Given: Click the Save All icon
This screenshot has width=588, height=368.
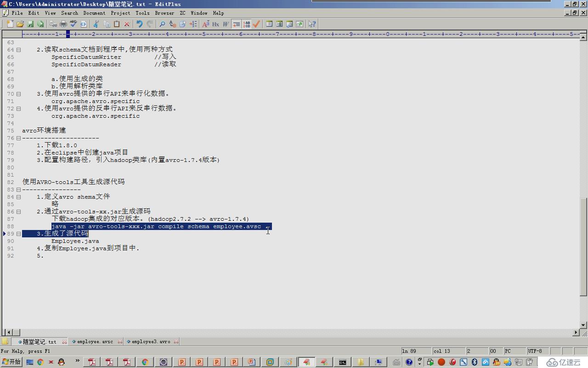Looking at the screenshot, I should [x=40, y=24].
